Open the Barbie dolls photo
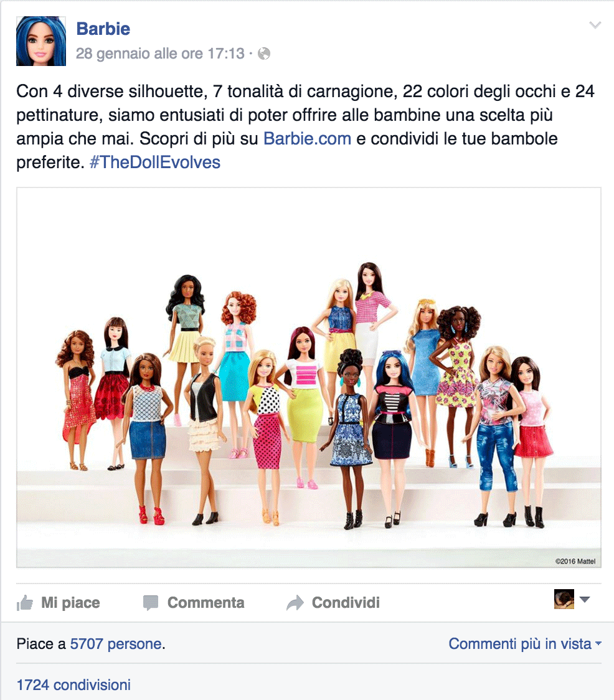 coord(309,377)
